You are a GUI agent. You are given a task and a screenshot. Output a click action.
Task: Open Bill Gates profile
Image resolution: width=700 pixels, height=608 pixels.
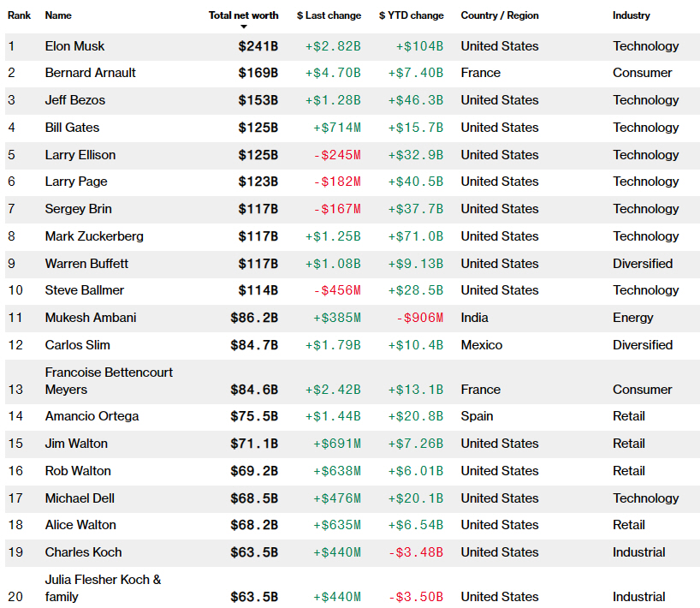(x=72, y=128)
